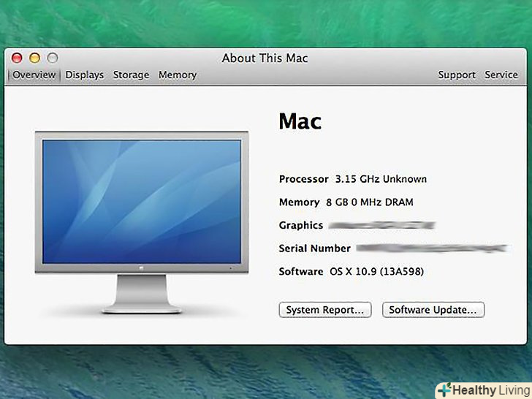This screenshot has width=532, height=399.
Task: Click the 'Processor' label
Action: (x=304, y=179)
